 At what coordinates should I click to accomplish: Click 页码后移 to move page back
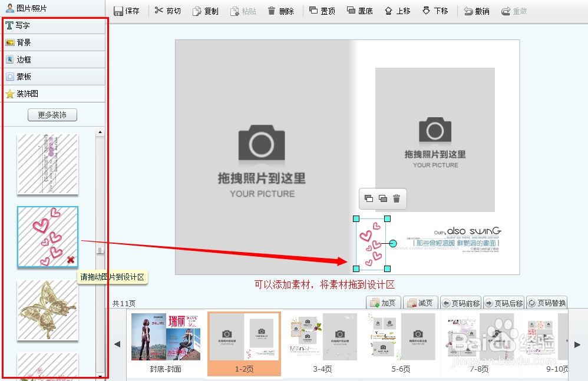coord(504,303)
